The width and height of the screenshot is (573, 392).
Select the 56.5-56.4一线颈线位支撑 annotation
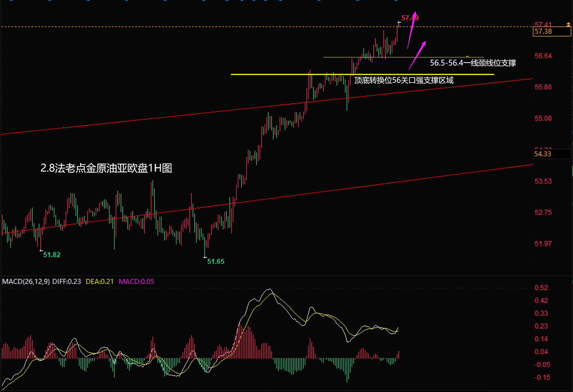click(x=473, y=63)
